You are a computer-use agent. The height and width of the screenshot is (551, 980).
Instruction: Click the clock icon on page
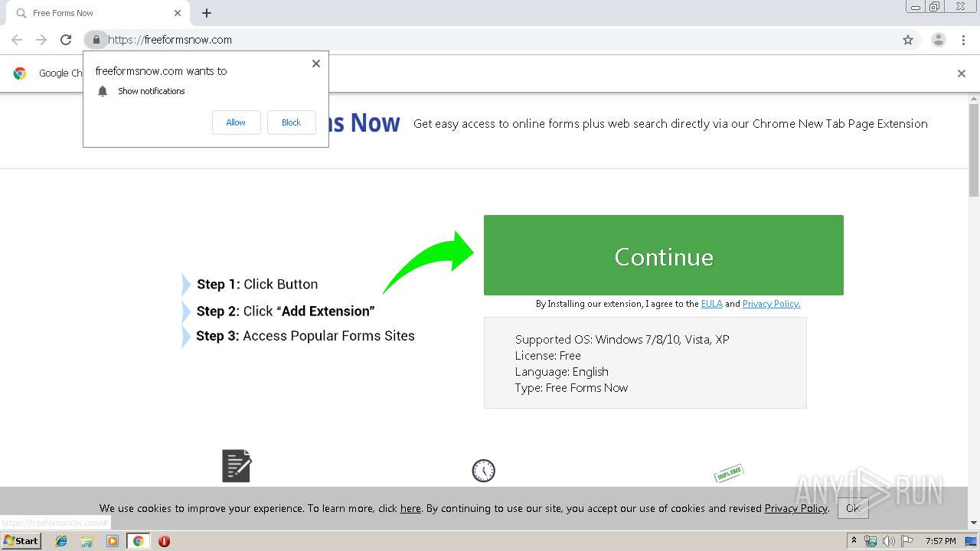point(483,471)
